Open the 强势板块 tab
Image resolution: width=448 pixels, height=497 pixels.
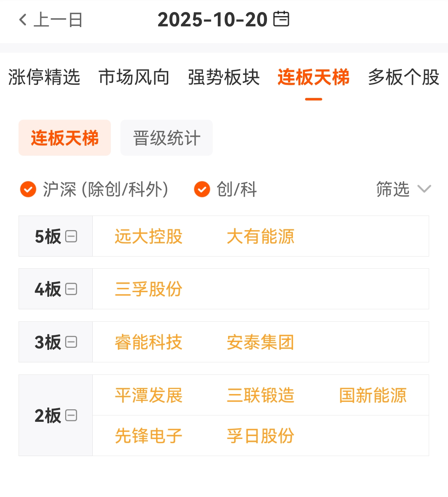(224, 77)
